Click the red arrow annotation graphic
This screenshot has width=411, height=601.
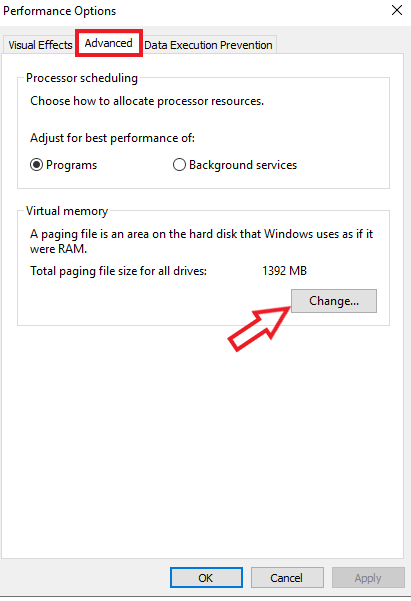(x=258, y=328)
